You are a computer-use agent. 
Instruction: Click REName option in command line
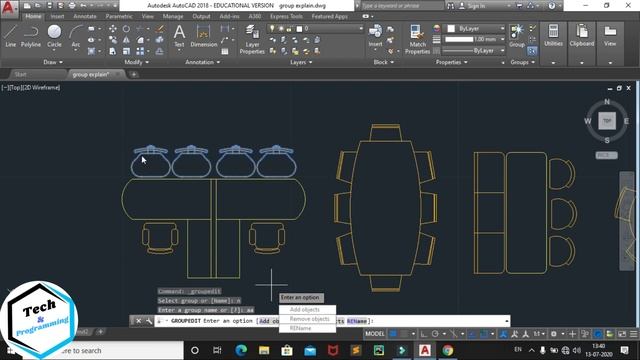[357, 321]
